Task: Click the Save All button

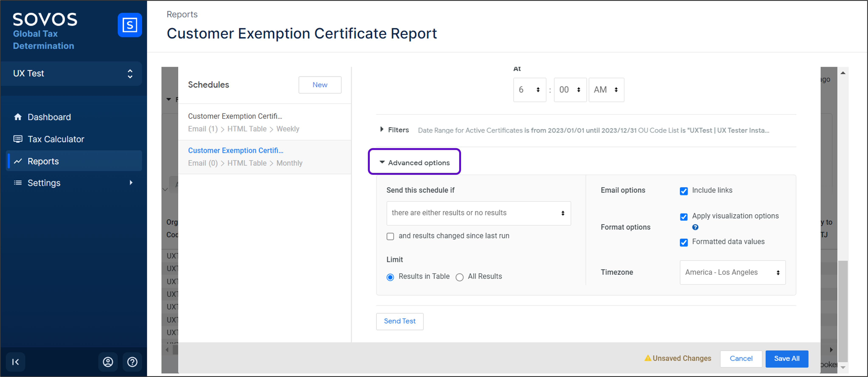Action: tap(786, 359)
